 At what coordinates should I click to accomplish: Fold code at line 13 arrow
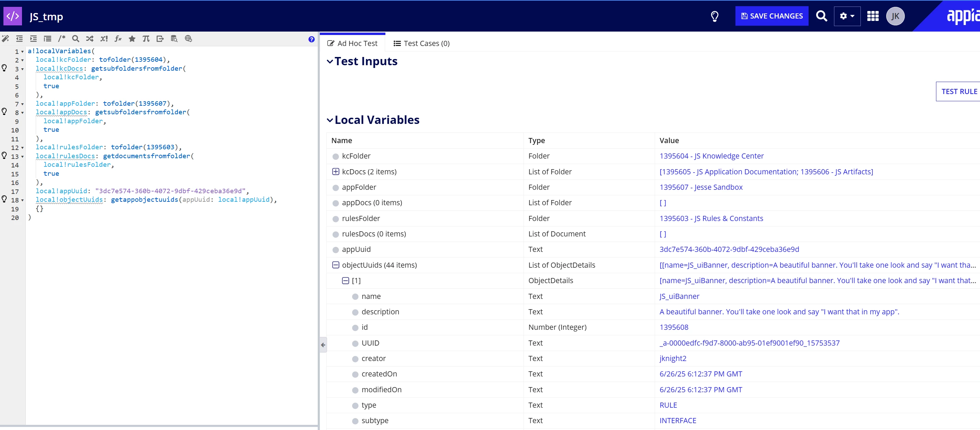pos(22,156)
